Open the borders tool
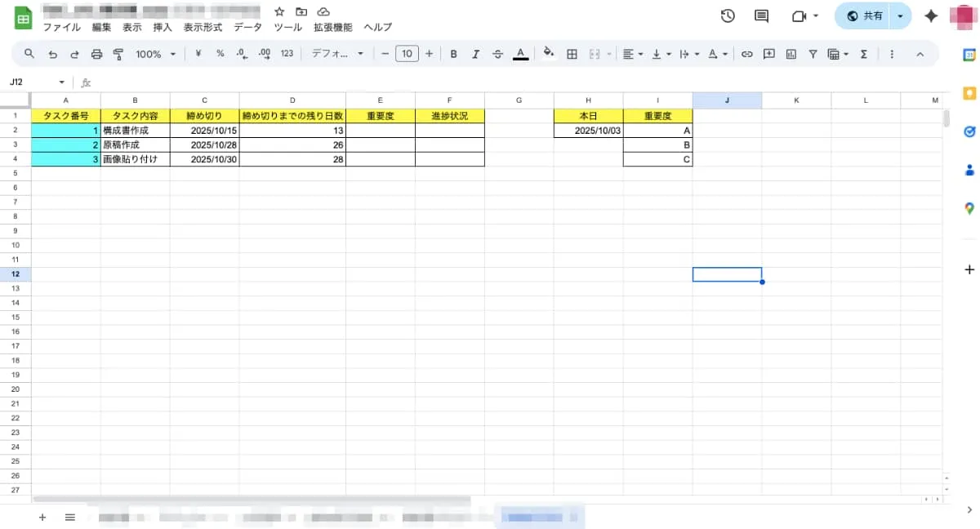Screen dimensions: 980x529 (571, 53)
